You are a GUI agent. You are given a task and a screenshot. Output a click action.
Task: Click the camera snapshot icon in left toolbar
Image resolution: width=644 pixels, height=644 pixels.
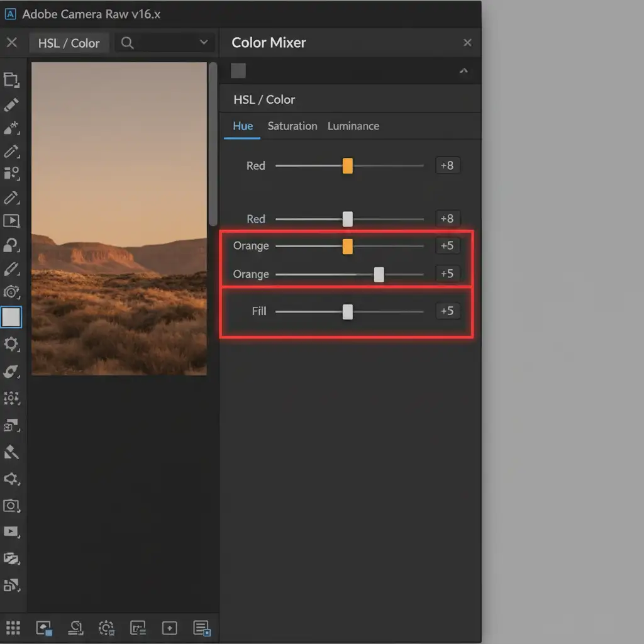(11, 506)
